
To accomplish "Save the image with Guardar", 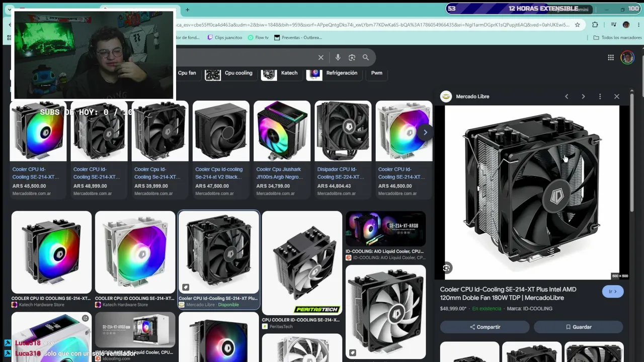I will click(579, 327).
